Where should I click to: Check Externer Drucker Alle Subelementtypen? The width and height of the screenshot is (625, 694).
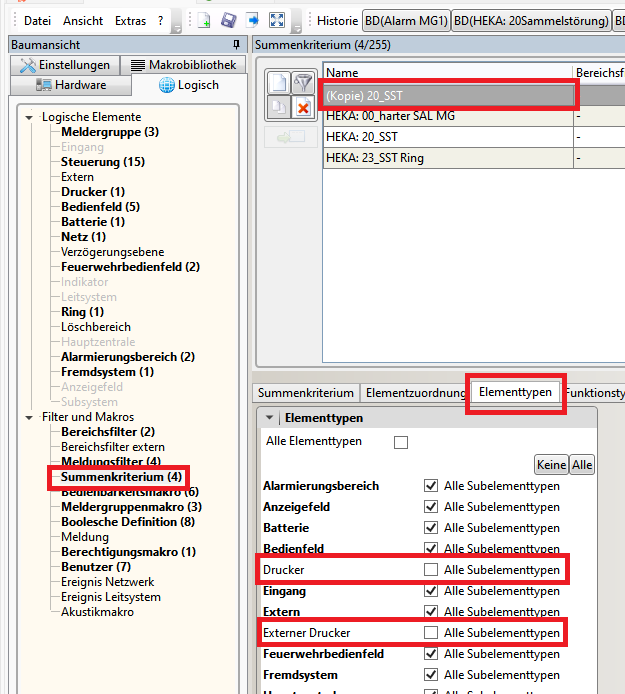tap(431, 632)
